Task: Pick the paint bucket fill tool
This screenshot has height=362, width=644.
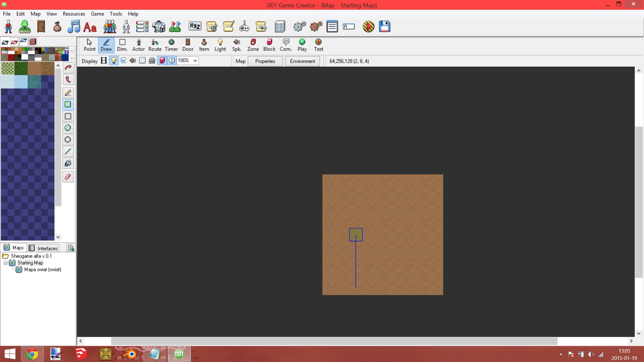Action: coord(68,164)
